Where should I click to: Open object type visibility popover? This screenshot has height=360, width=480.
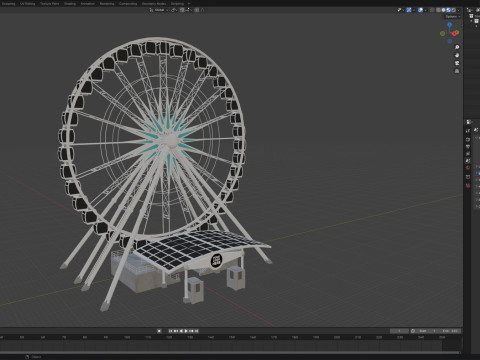pos(401,10)
